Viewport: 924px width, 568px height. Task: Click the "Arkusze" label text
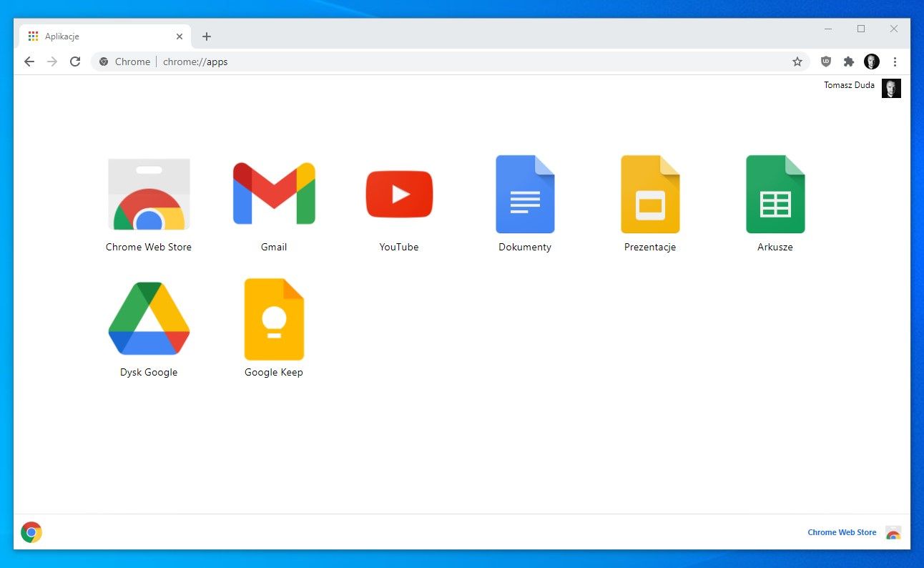[x=775, y=247]
